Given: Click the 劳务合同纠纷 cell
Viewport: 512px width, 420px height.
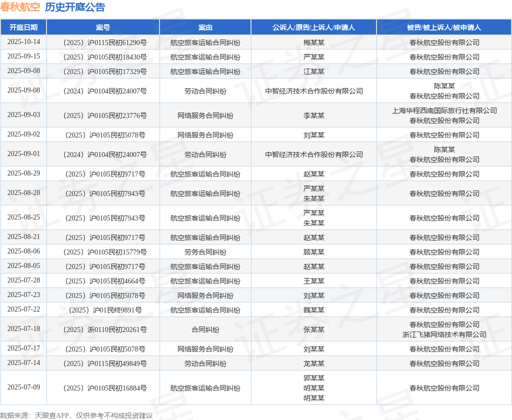Looking at the screenshot, I should click(205, 252).
